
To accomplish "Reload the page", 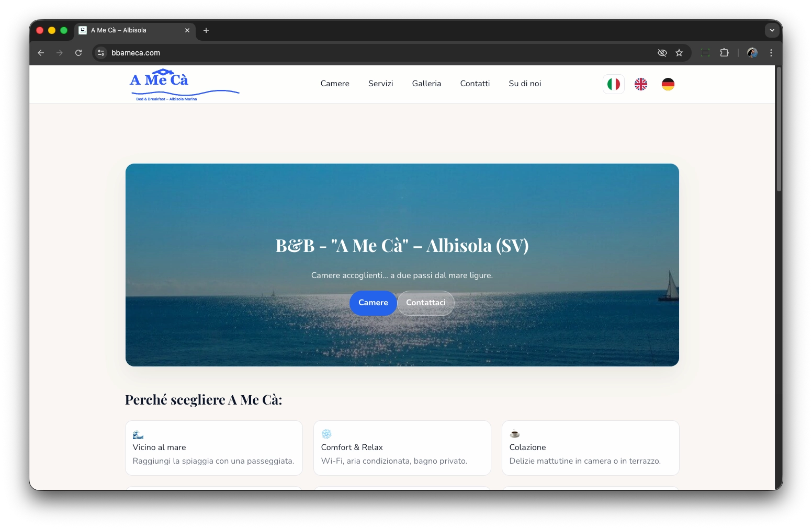I will pyautogui.click(x=78, y=53).
